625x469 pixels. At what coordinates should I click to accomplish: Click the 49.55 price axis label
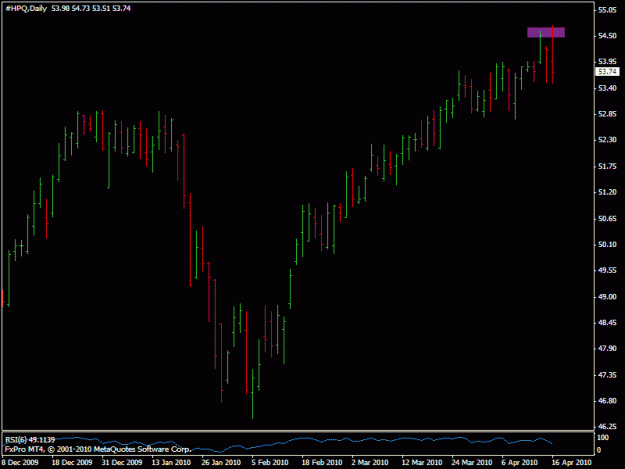[x=607, y=271]
